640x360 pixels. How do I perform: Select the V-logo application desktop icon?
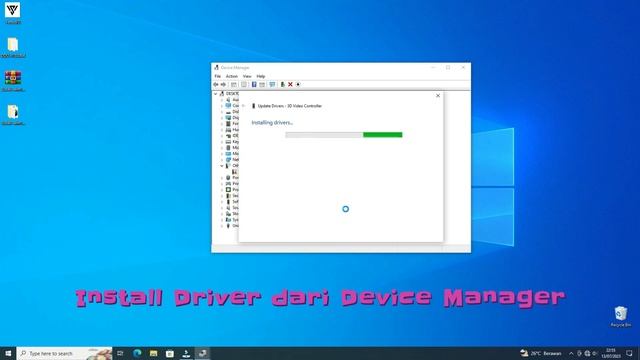coord(13,10)
